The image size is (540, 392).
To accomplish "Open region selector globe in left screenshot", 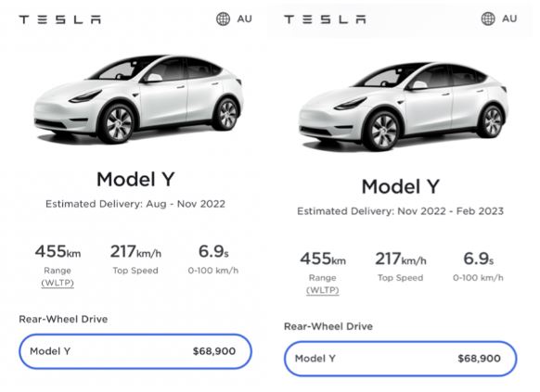I will [224, 19].
